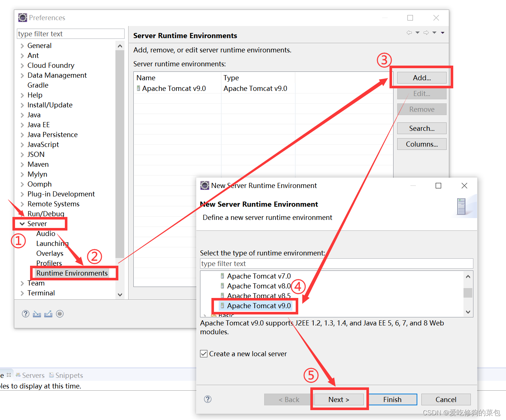Click the Import preferences icon
The width and height of the screenshot is (506, 420).
(x=37, y=314)
